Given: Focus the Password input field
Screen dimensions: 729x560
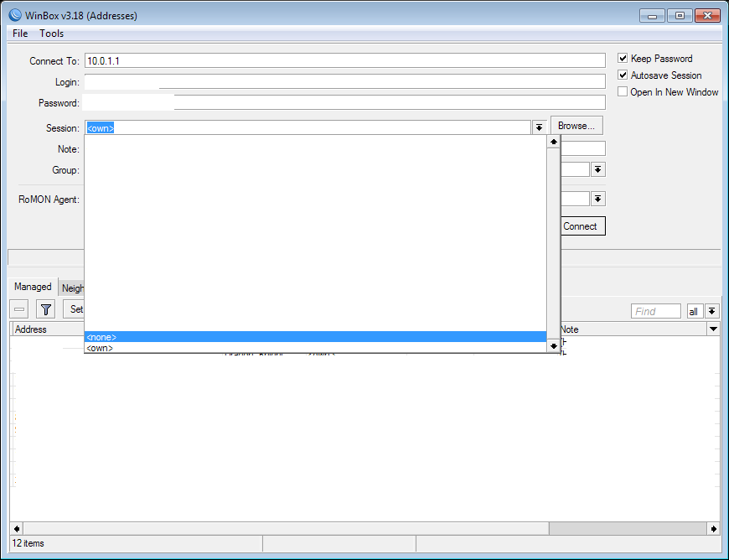Looking at the screenshot, I should click(345, 102).
